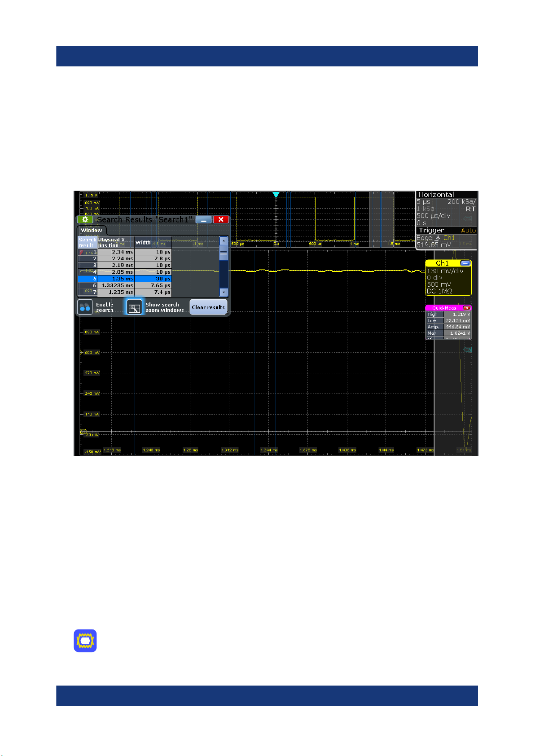Click the Low measurement value 22.134 mV
This screenshot has width=535, height=756.
point(457,321)
